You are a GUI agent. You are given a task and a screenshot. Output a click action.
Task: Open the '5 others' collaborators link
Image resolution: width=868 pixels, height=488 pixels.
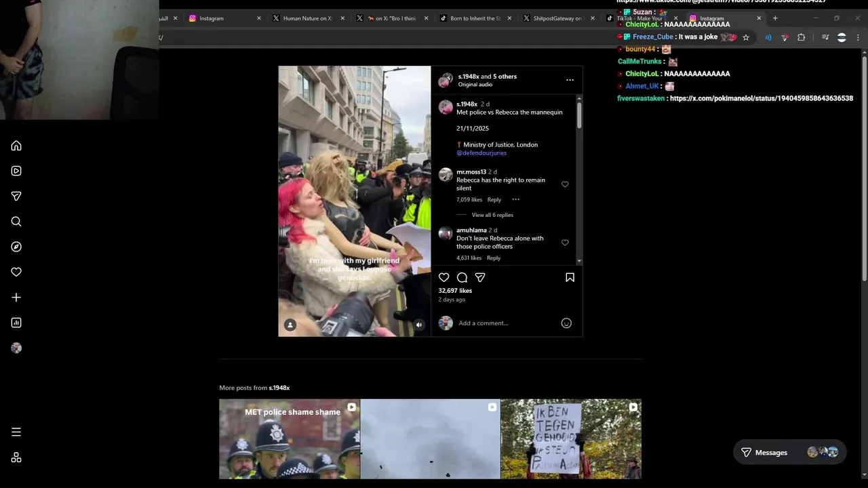(x=505, y=77)
